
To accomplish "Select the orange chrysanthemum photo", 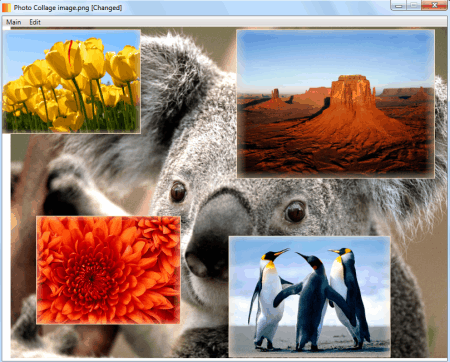I will 108,270.
